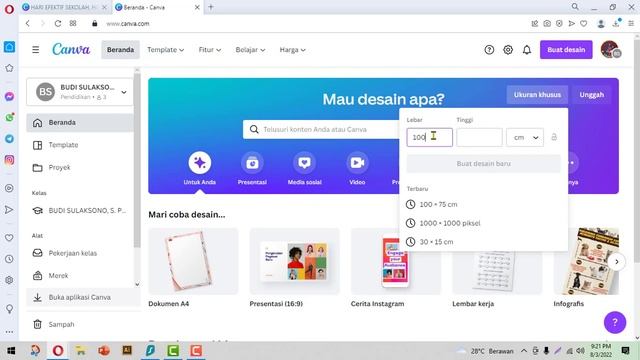Screen dimensions: 640x360
Task: Select the Presentasi category icon
Action: (x=252, y=163)
